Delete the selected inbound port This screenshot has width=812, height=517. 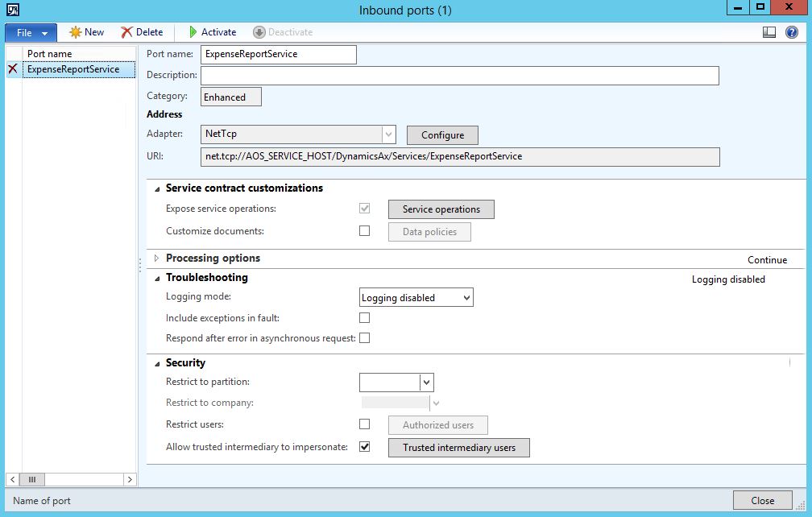point(143,32)
